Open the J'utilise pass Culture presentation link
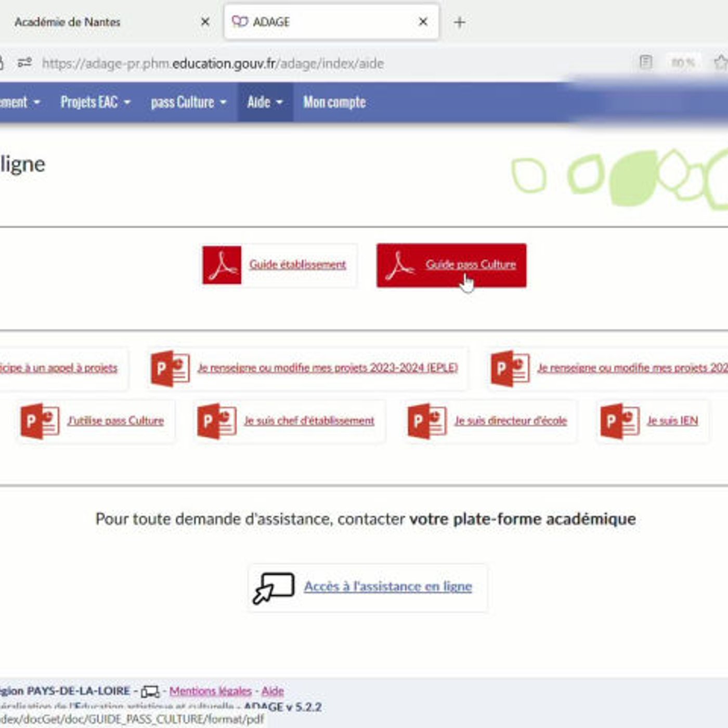The image size is (728, 728). point(115,421)
